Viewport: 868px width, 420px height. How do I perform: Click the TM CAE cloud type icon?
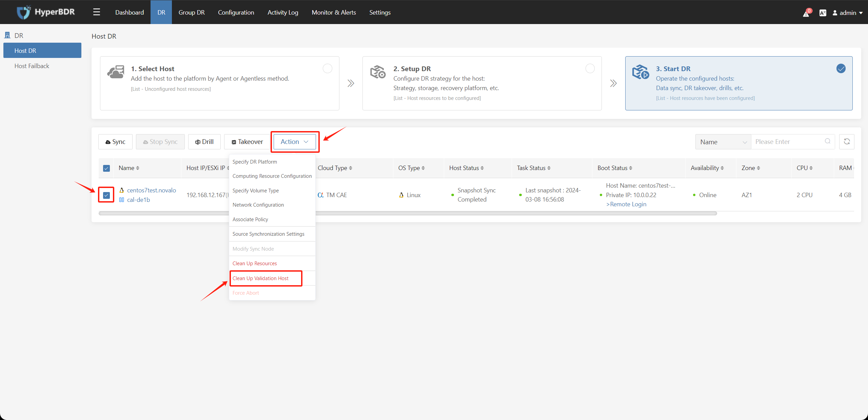(320, 195)
